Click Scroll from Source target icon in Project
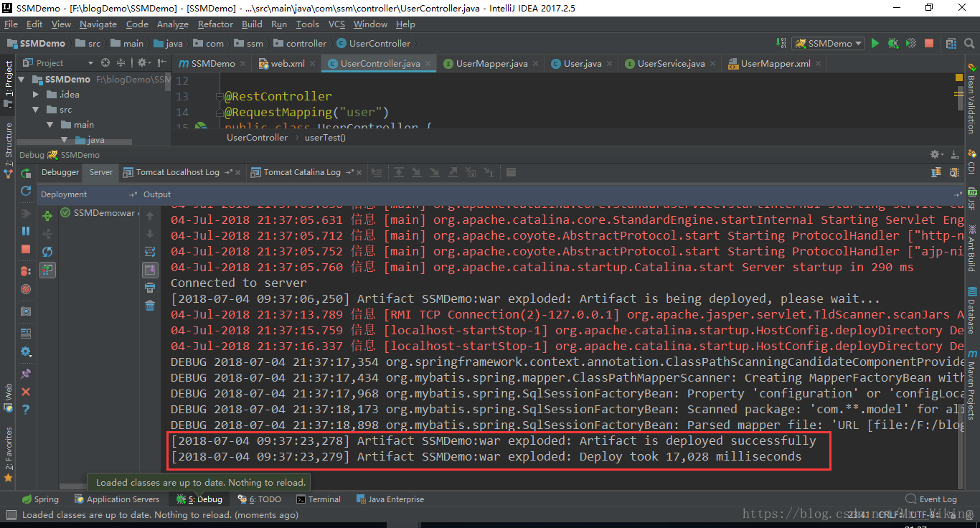The height and width of the screenshot is (528, 980). coord(105,63)
